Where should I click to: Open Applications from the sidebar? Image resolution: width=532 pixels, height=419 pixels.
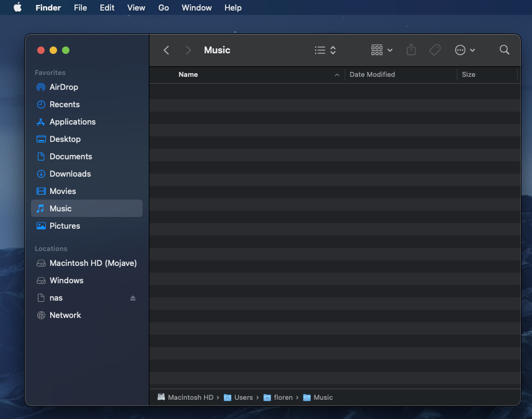[87, 122]
